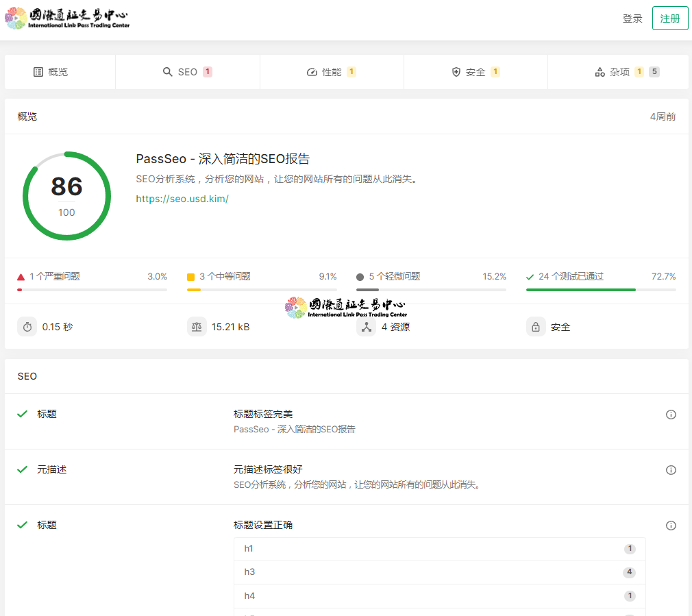Click the shield icon beside 安全

point(456,72)
